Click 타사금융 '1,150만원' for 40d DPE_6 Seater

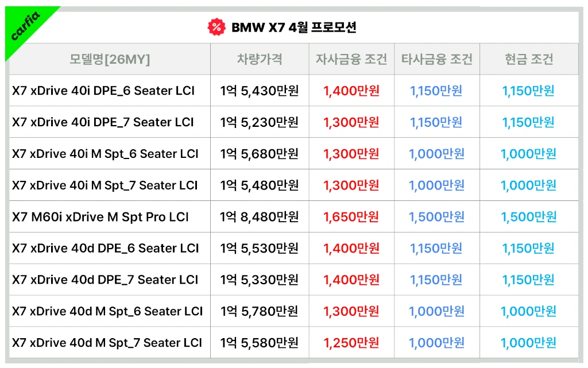(436, 248)
